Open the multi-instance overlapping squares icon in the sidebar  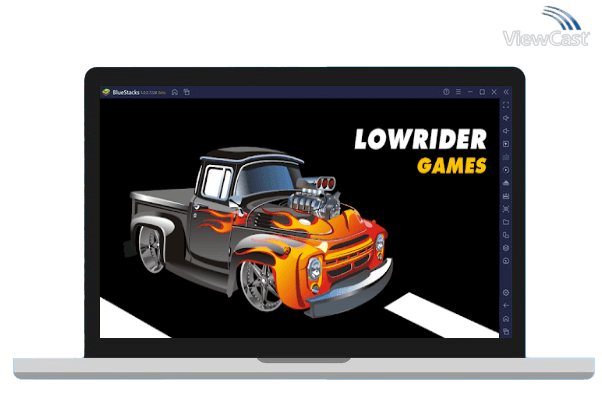(x=506, y=235)
